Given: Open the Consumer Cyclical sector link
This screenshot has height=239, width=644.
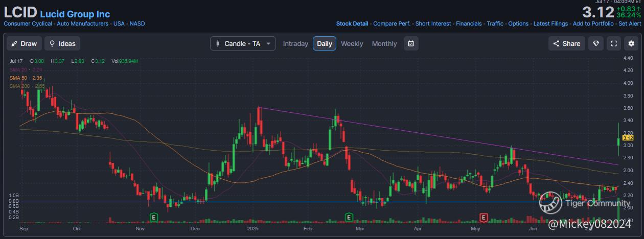Looking at the screenshot, I should tap(28, 23).
